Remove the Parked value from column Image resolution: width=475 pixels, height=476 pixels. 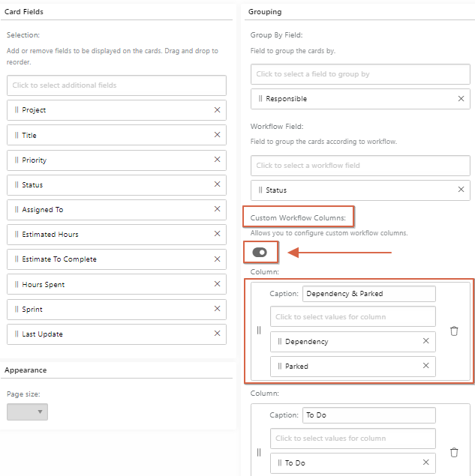[x=425, y=366]
